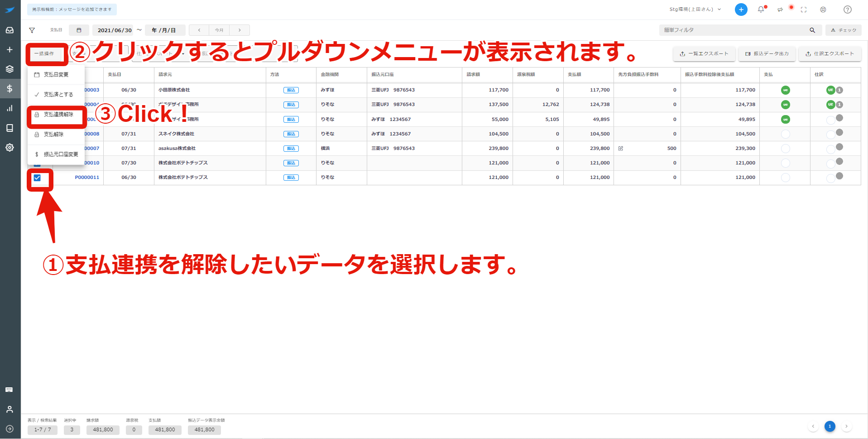The image size is (868, 439).
Task: Toggle payment status circle in 239,300 row
Action: coord(786,149)
